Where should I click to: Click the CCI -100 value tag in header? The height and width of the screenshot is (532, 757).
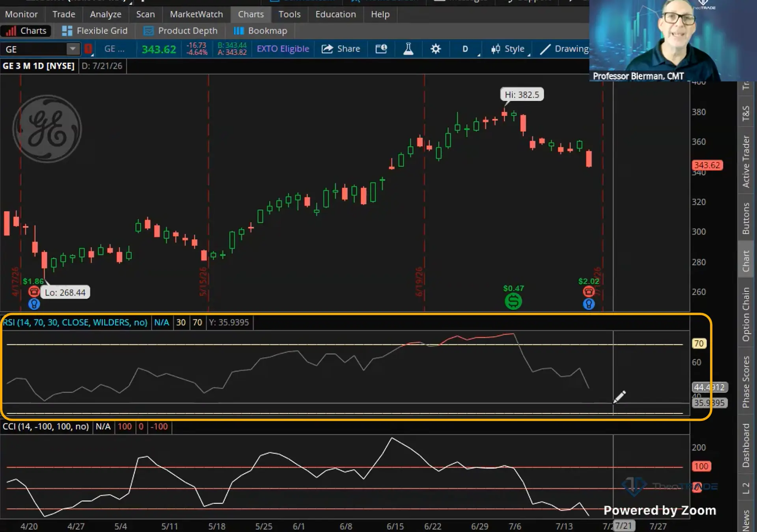pos(159,426)
